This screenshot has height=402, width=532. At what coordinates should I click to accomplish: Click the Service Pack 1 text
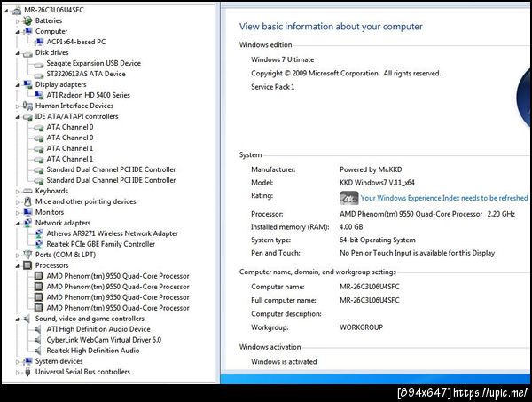(x=273, y=87)
